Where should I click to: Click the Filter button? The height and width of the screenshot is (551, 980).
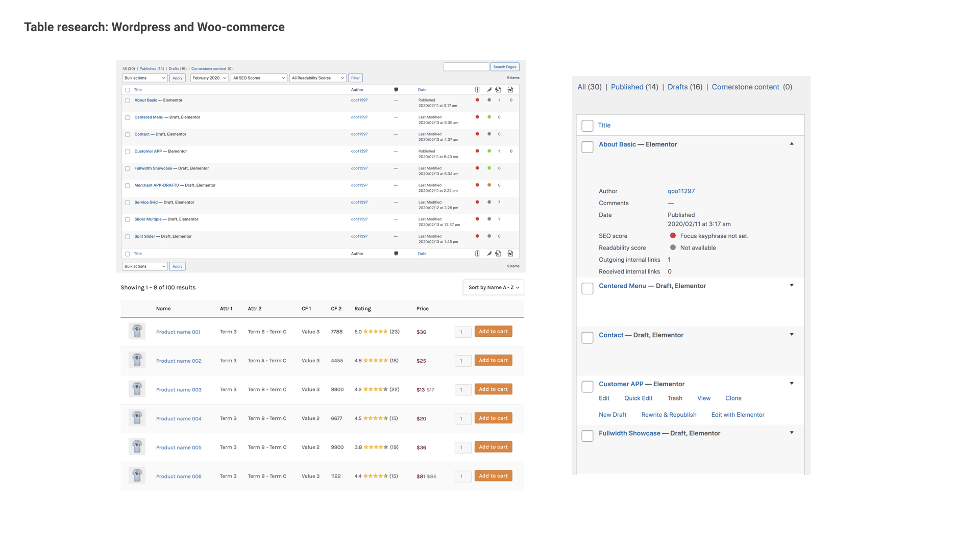(355, 78)
